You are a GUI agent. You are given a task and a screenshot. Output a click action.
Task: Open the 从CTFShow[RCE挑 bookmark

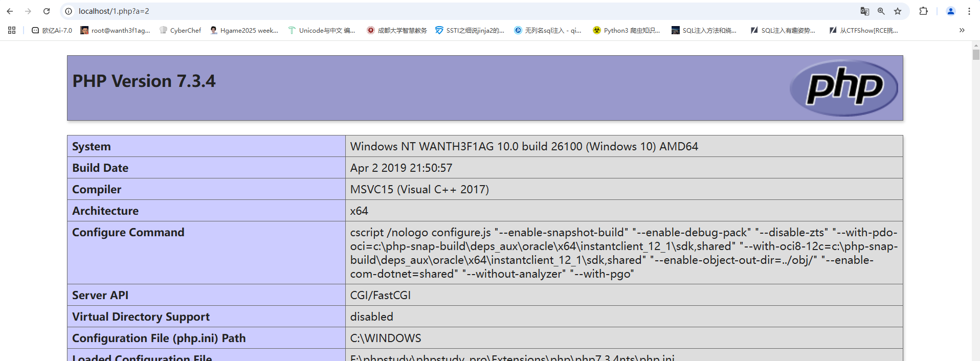point(863,30)
